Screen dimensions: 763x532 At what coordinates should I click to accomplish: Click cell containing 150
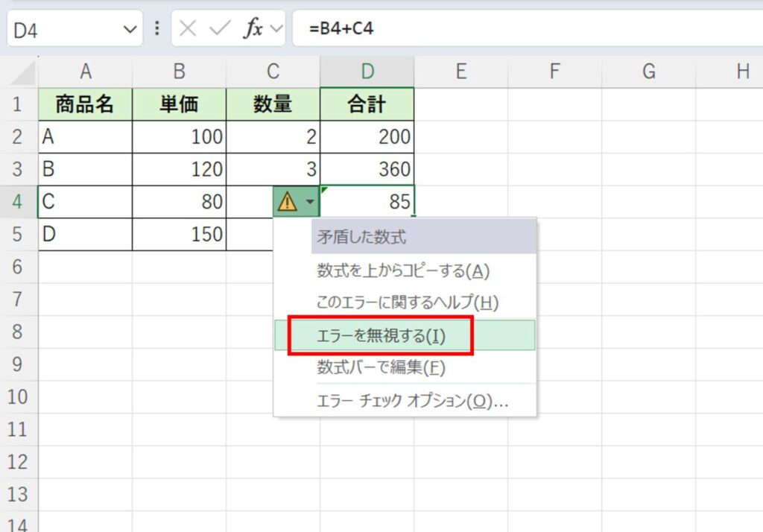pyautogui.click(x=179, y=234)
